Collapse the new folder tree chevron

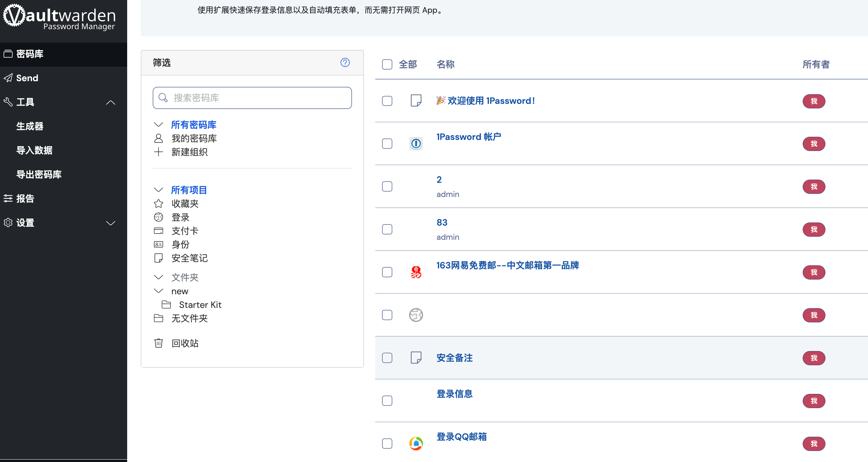158,291
